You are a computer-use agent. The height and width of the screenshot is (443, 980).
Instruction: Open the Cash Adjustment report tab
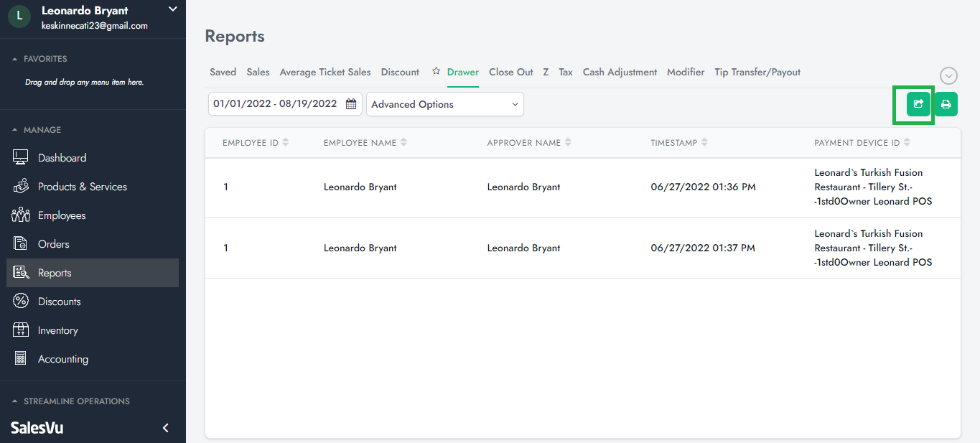[620, 72]
